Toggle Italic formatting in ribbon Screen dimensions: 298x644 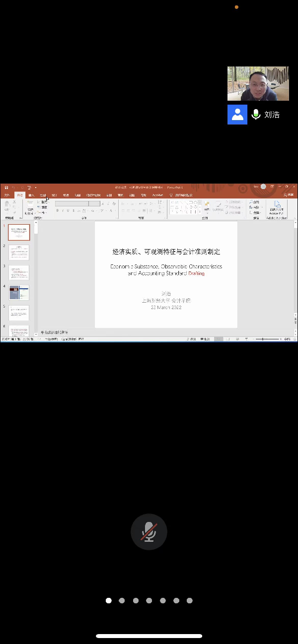[x=63, y=210]
